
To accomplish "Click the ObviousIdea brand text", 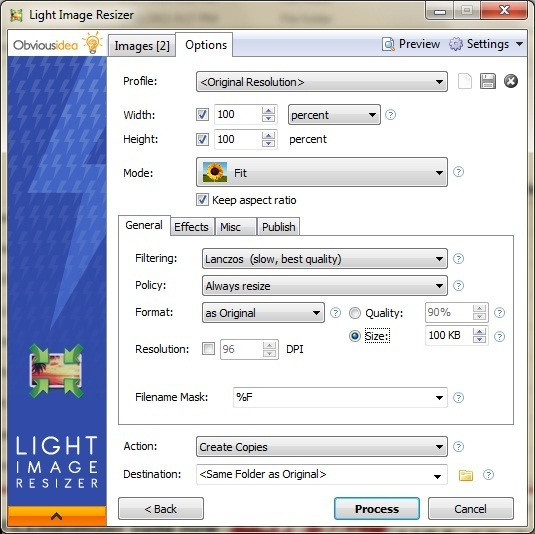I will 45,45.
